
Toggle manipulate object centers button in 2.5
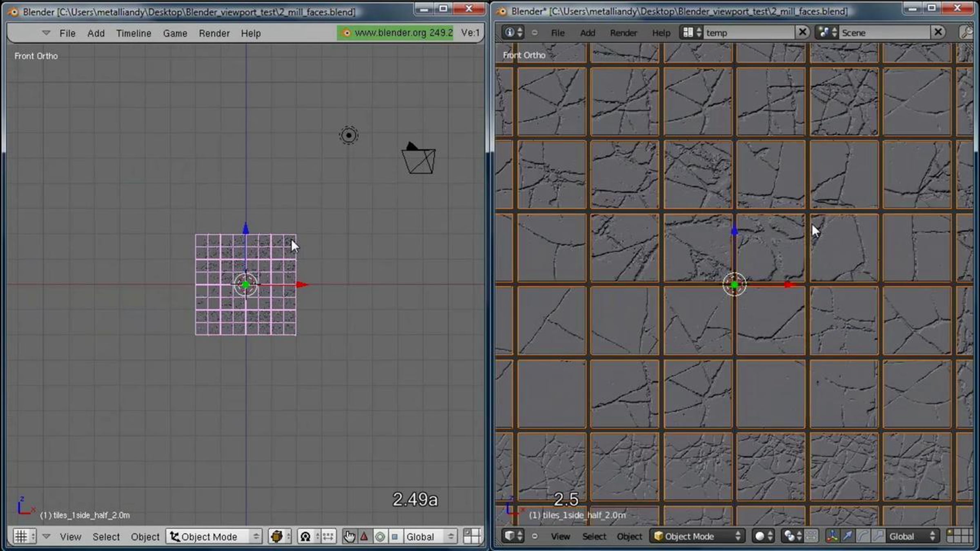(x=811, y=536)
